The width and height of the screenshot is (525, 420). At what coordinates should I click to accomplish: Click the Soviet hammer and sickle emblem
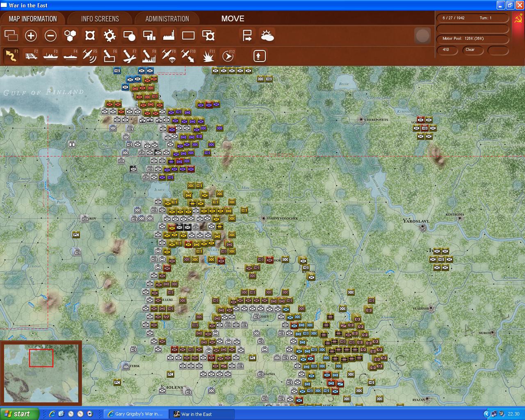pyautogui.click(x=518, y=19)
